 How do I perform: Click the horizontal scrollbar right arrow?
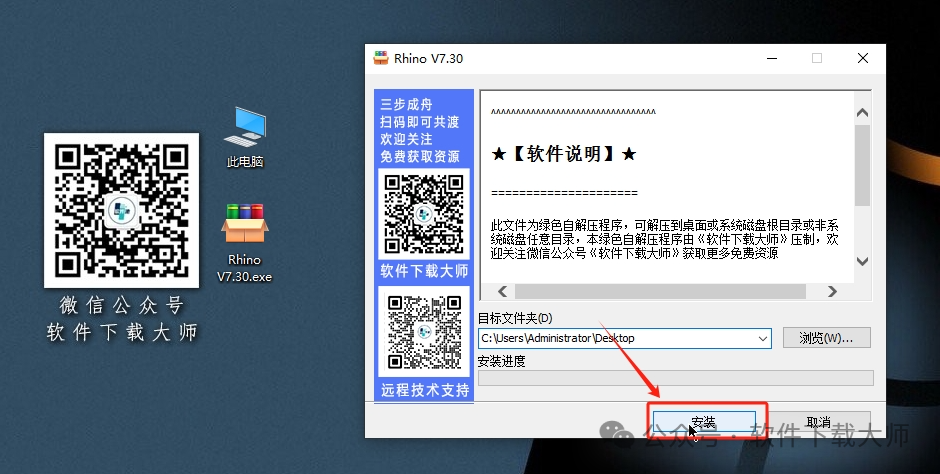[832, 291]
